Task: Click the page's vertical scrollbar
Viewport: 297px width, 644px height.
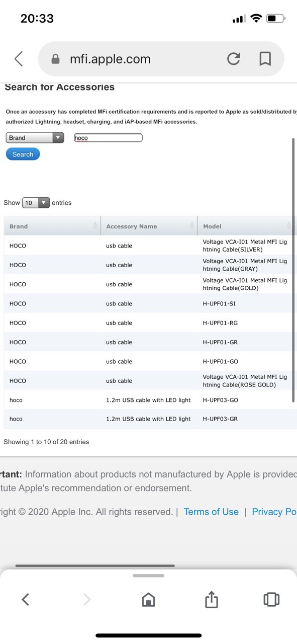Action: (x=293, y=270)
